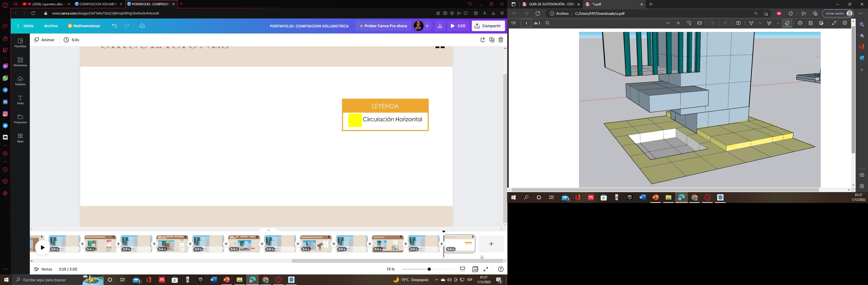Image resolution: width=868 pixels, height=285 pixels.
Task: Click the rotate icon in PDF viewer
Action: tap(689, 23)
